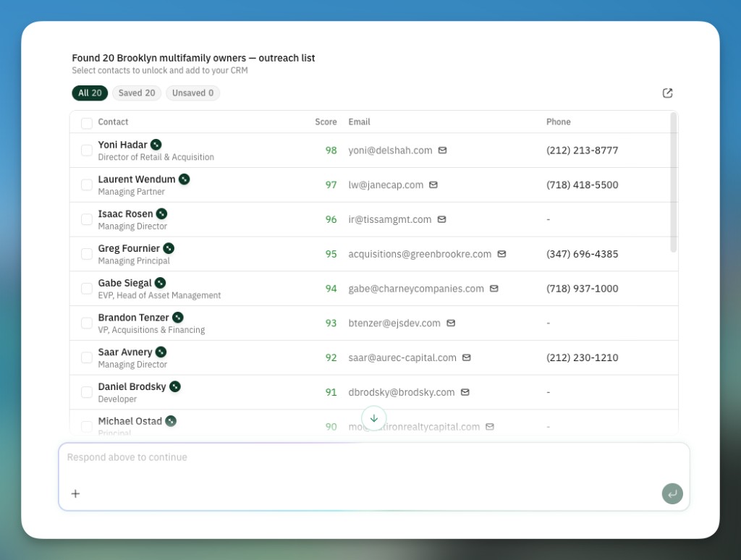
Task: Check the box for Laurent Wendum
Action: pos(87,184)
